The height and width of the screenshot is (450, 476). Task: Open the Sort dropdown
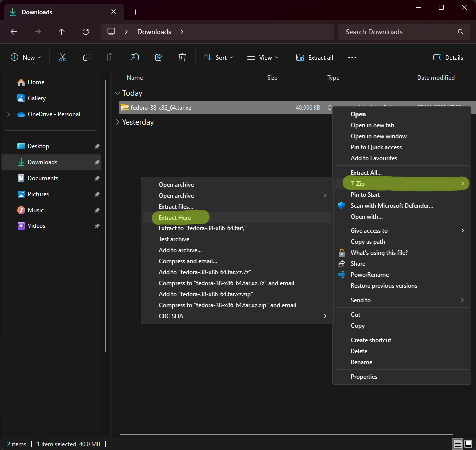point(218,58)
